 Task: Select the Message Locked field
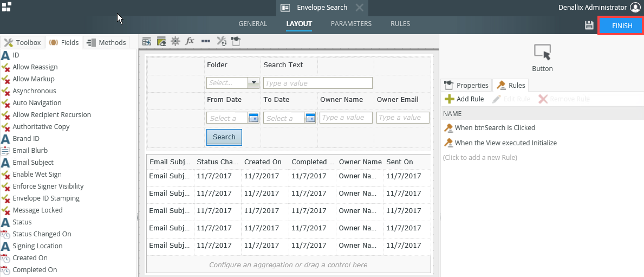(x=37, y=210)
